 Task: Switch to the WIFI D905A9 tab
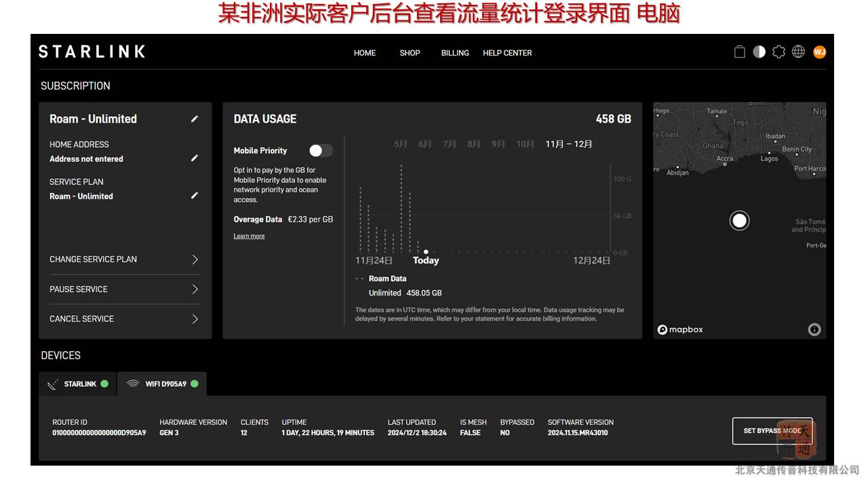pos(162,384)
